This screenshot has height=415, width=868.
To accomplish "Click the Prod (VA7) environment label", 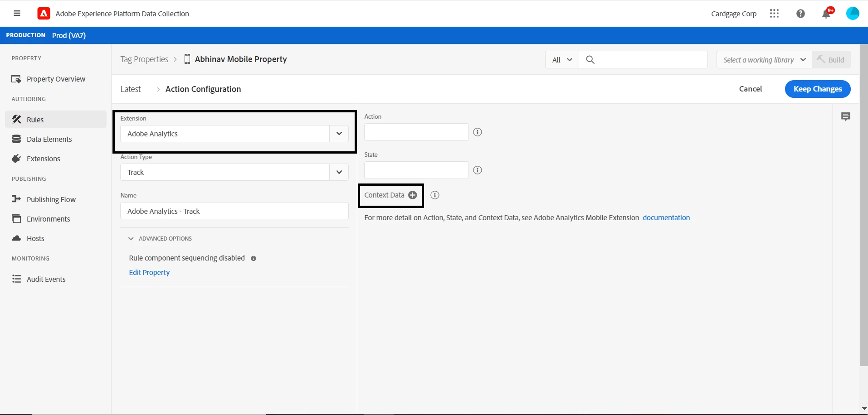I will tap(69, 35).
